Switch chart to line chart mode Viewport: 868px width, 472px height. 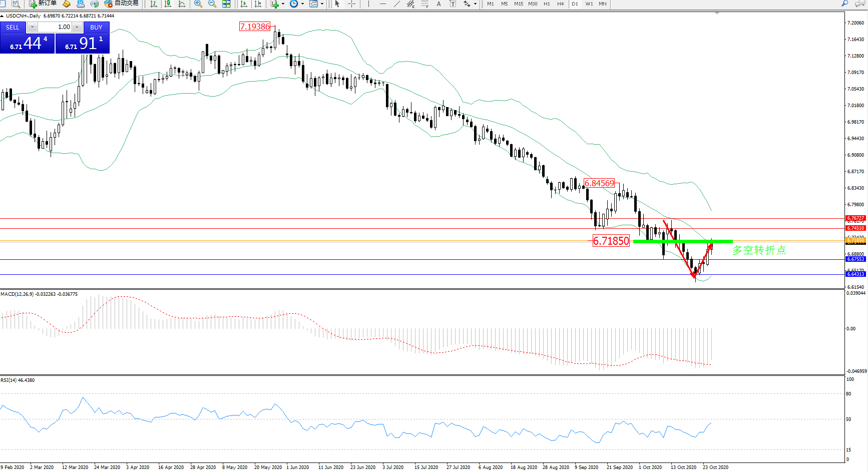182,4
